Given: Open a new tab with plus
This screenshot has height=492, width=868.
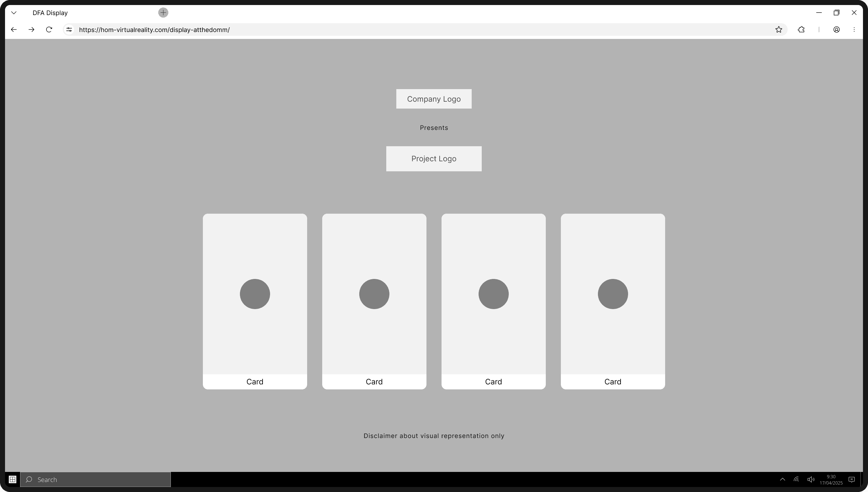Looking at the screenshot, I should click(x=163, y=13).
